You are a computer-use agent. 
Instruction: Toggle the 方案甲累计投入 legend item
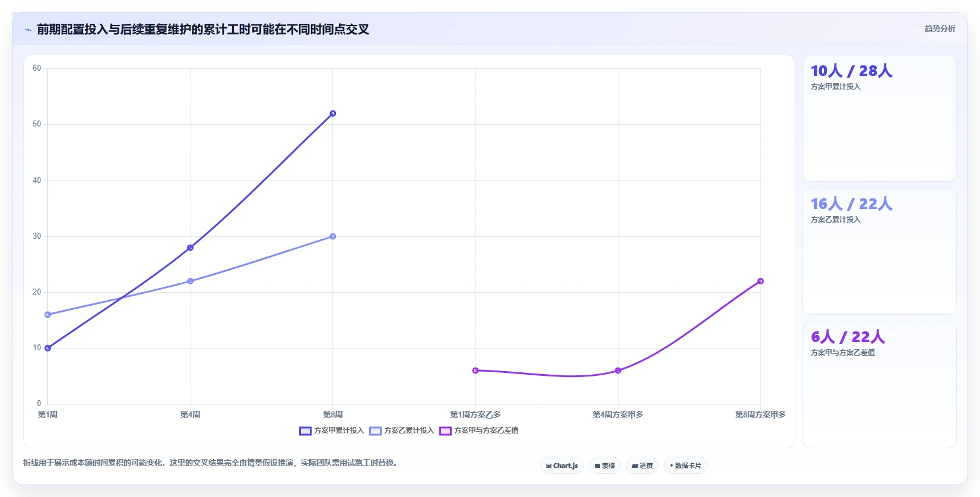(x=332, y=430)
